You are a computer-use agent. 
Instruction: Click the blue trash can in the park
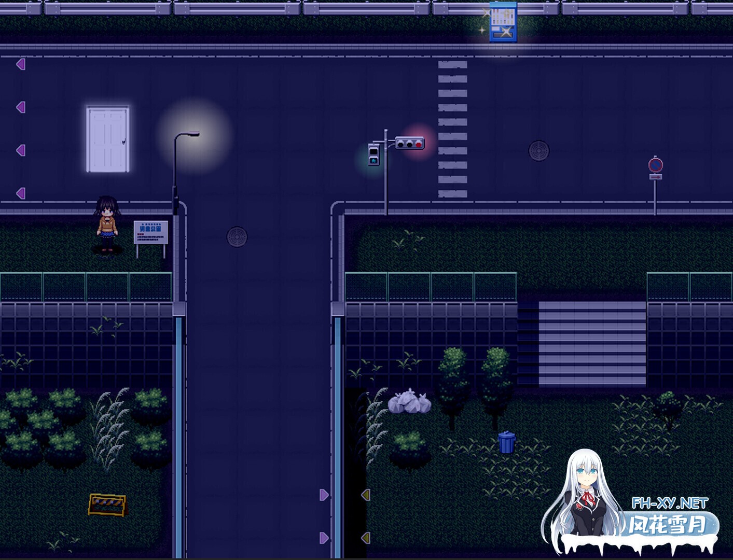(x=507, y=442)
